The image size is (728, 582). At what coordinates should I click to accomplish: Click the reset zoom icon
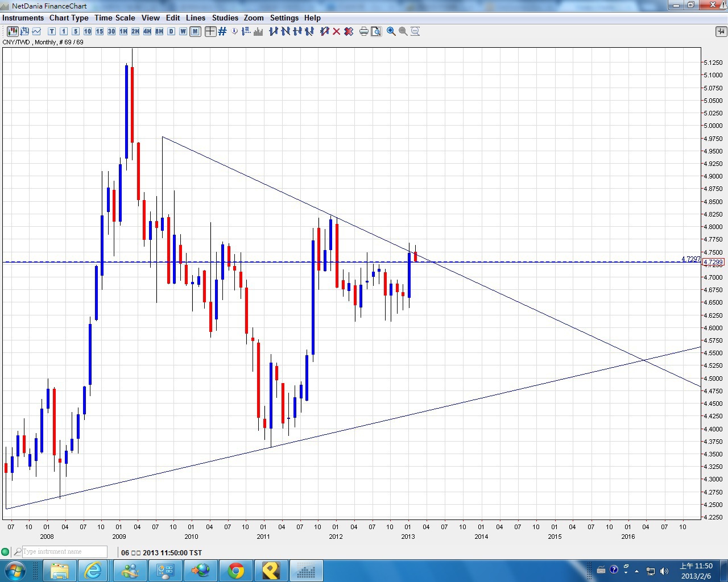[x=415, y=31]
